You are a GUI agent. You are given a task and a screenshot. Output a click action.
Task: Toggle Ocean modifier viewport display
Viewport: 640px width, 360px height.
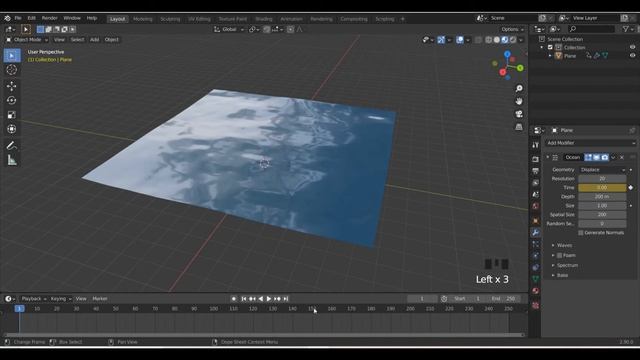click(x=596, y=158)
